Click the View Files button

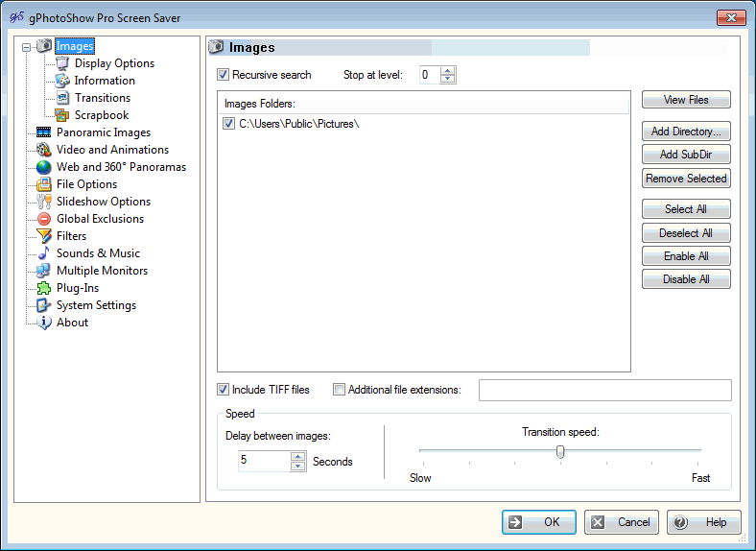[x=686, y=100]
